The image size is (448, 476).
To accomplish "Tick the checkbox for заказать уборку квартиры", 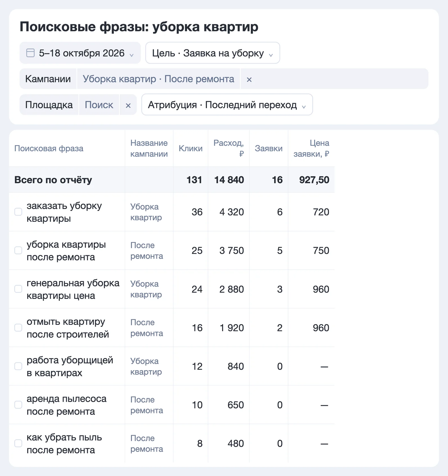I will (18, 212).
